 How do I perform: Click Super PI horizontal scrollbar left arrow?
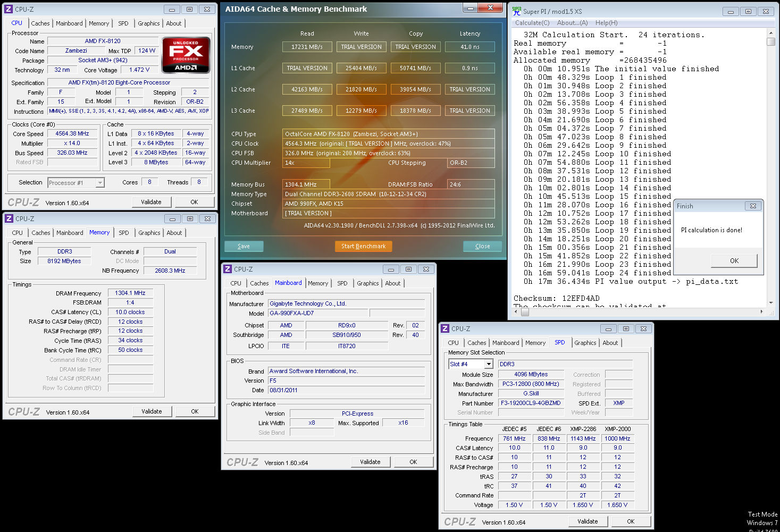(x=517, y=312)
